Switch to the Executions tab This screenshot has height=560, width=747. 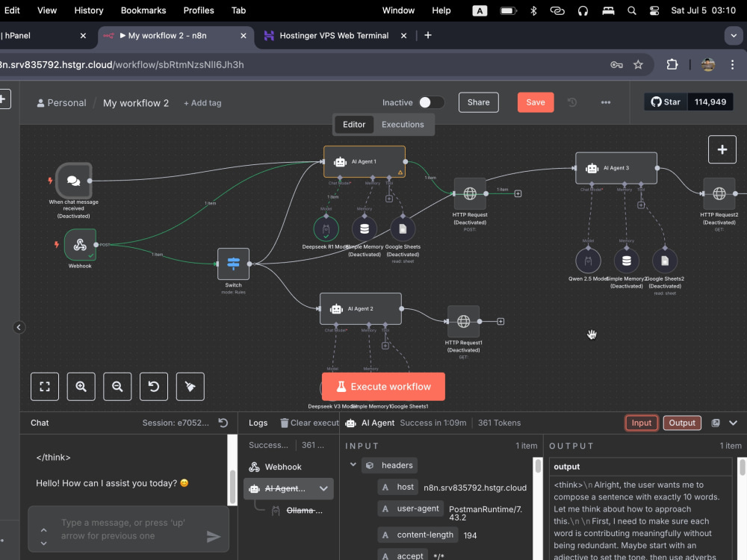click(403, 124)
